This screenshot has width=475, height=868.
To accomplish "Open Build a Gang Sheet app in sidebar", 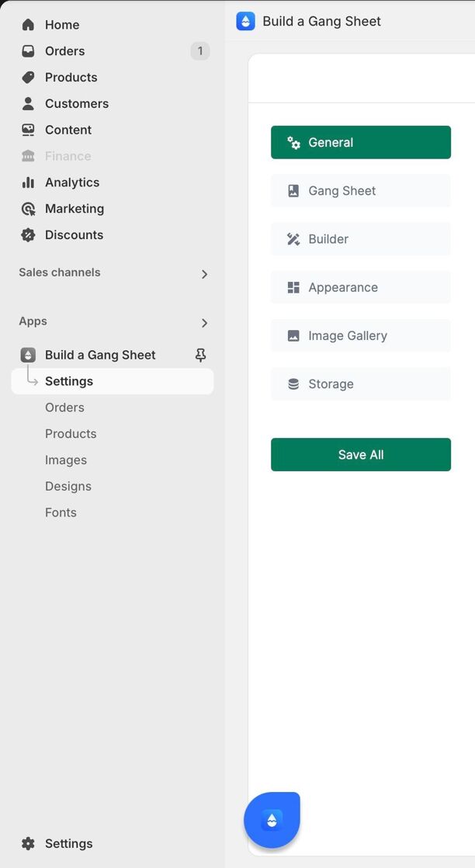I will tap(100, 355).
